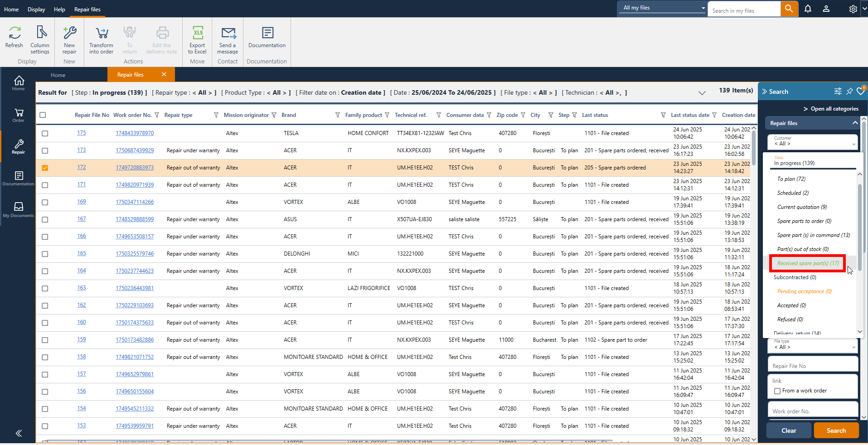The width and height of the screenshot is (868, 445).
Task: Click the Clear button
Action: point(789,430)
